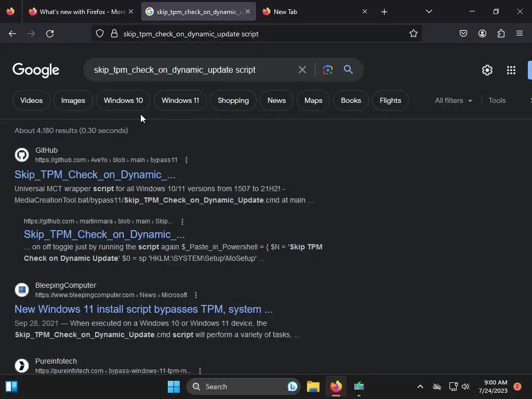Image resolution: width=532 pixels, height=399 pixels.
Task: Open the Extensions puzzle icon
Action: coord(501,34)
